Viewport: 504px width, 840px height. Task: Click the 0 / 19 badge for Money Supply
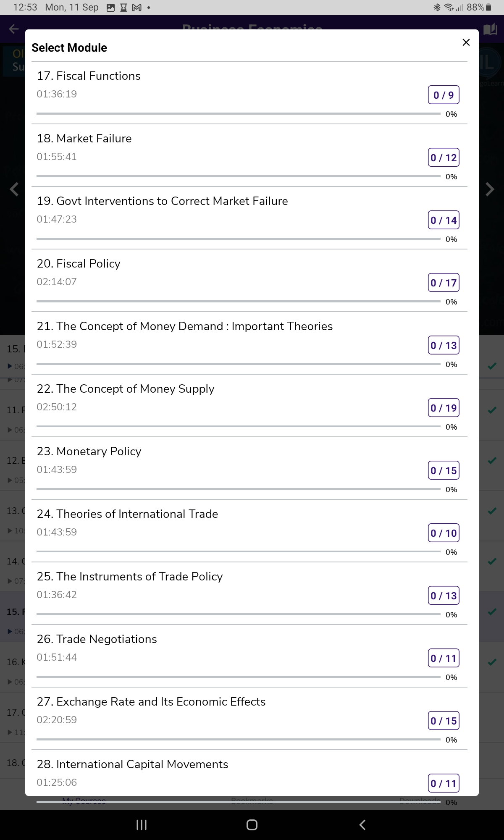tap(444, 408)
